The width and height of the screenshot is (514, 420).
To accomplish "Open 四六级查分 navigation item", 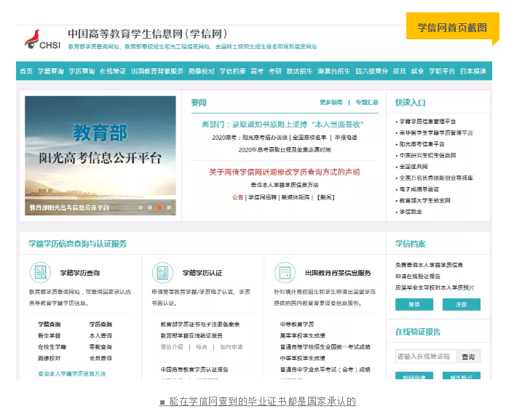I will point(372,71).
